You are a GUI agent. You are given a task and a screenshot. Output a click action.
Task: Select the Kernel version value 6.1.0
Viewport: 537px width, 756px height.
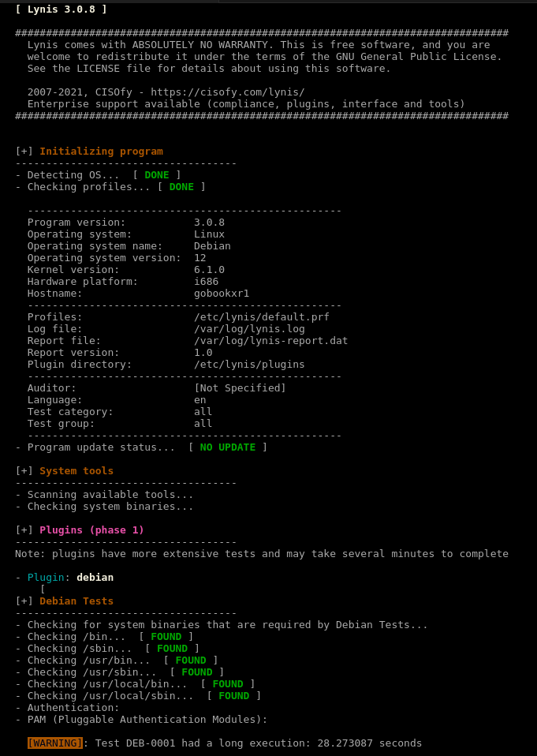pyautogui.click(x=209, y=270)
